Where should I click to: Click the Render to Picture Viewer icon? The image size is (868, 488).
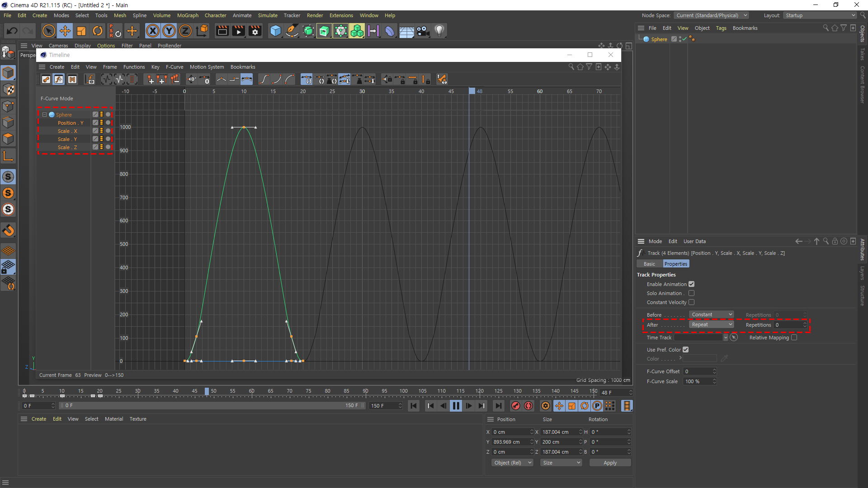point(238,31)
